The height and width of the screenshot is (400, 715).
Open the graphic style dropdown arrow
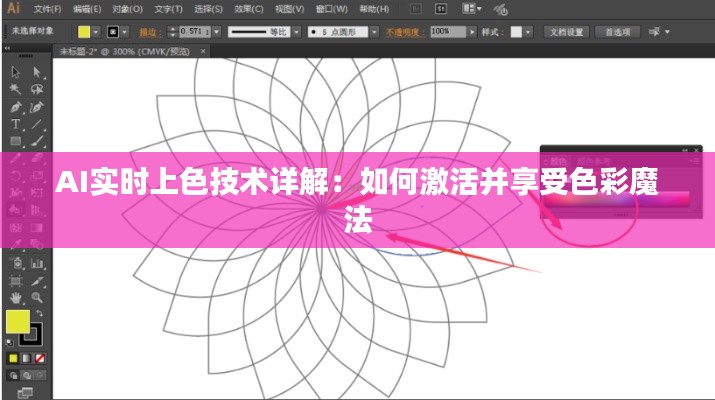(528, 32)
